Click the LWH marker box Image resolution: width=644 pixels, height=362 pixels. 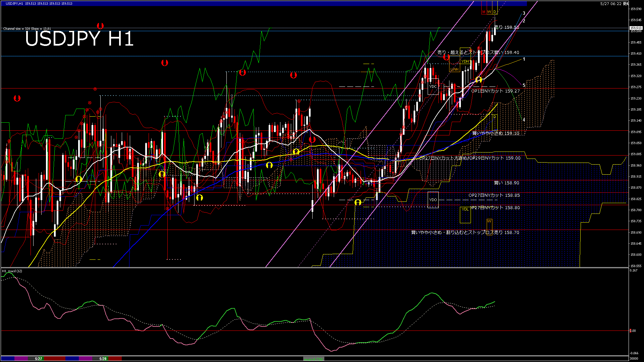(454, 64)
